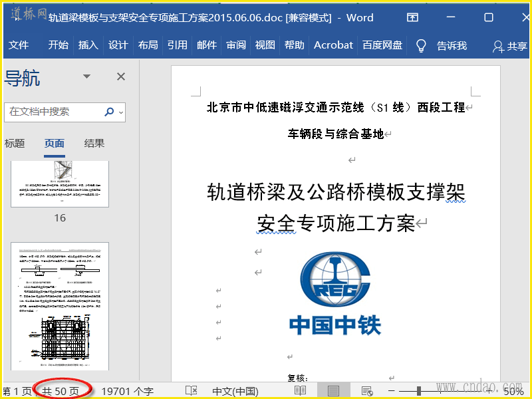
Task: Switch to web layout view icon
Action: [367, 391]
